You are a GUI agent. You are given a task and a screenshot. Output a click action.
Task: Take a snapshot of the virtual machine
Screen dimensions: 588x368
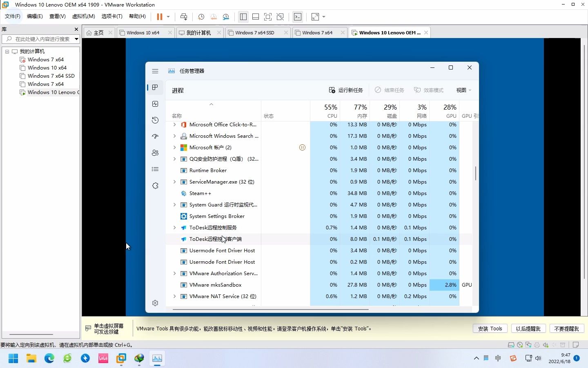201,17
